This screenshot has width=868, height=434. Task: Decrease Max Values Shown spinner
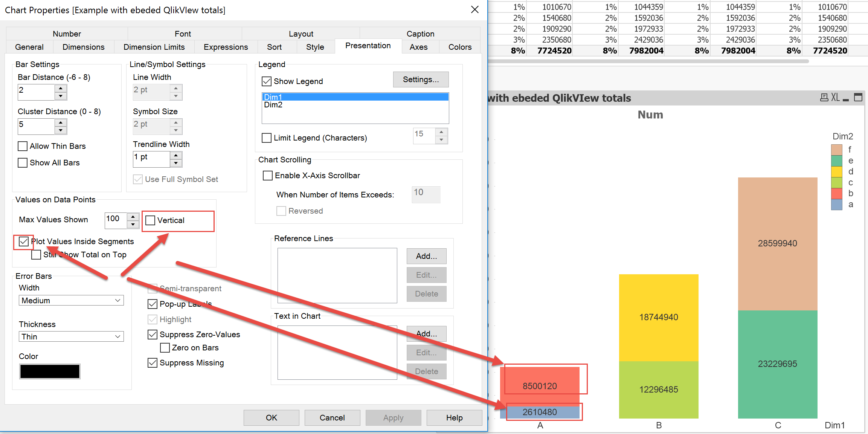(133, 225)
